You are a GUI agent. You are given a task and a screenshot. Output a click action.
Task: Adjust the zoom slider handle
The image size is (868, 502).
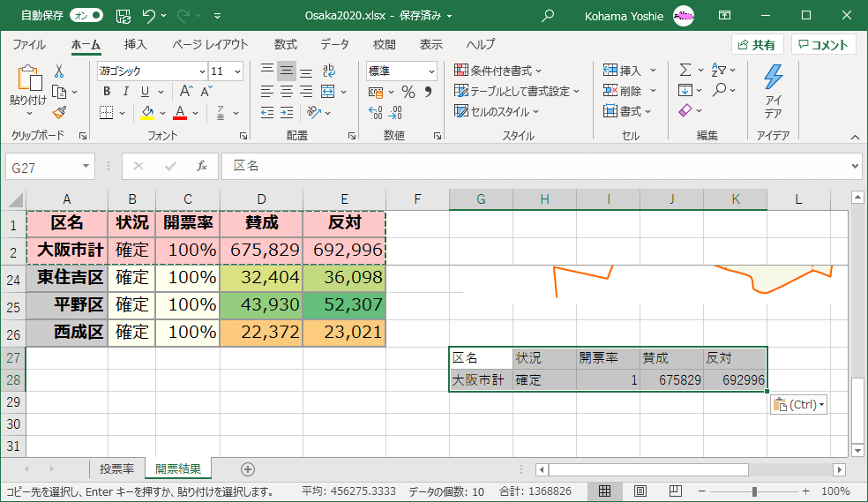click(754, 491)
